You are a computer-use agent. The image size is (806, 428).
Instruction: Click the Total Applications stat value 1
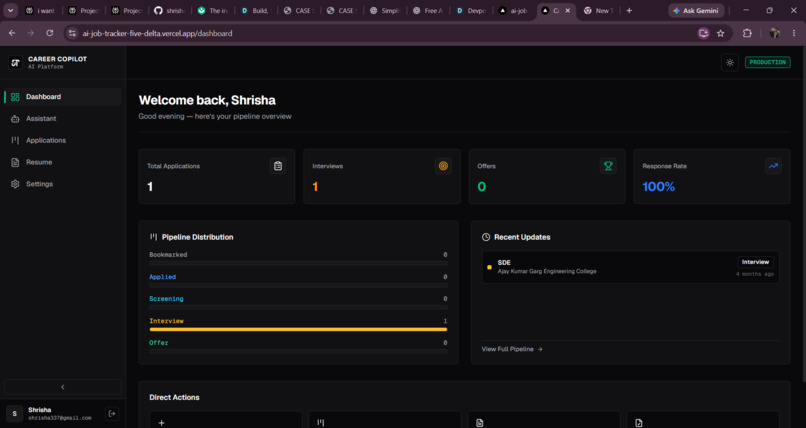[150, 187]
